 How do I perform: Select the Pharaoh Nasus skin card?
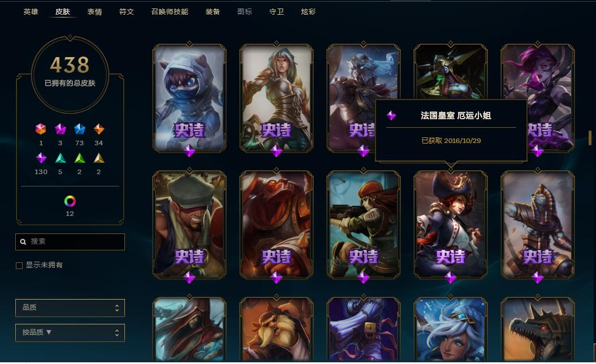coord(537,225)
